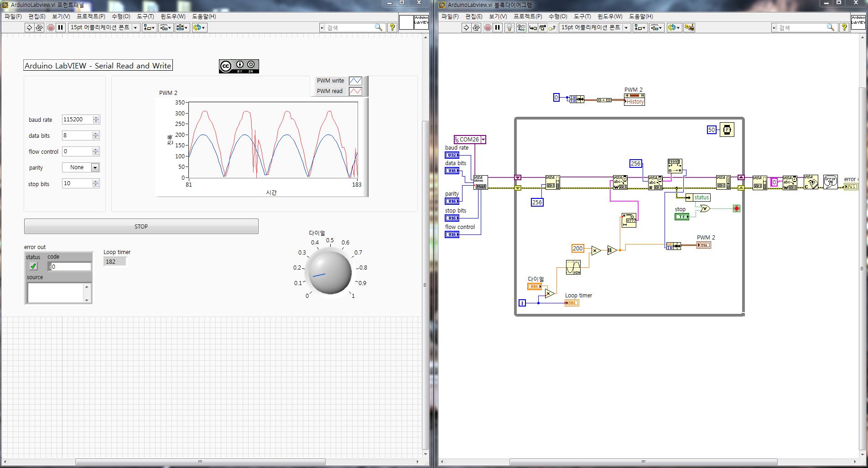Open 도구(T) menu in block diagram

582,16
